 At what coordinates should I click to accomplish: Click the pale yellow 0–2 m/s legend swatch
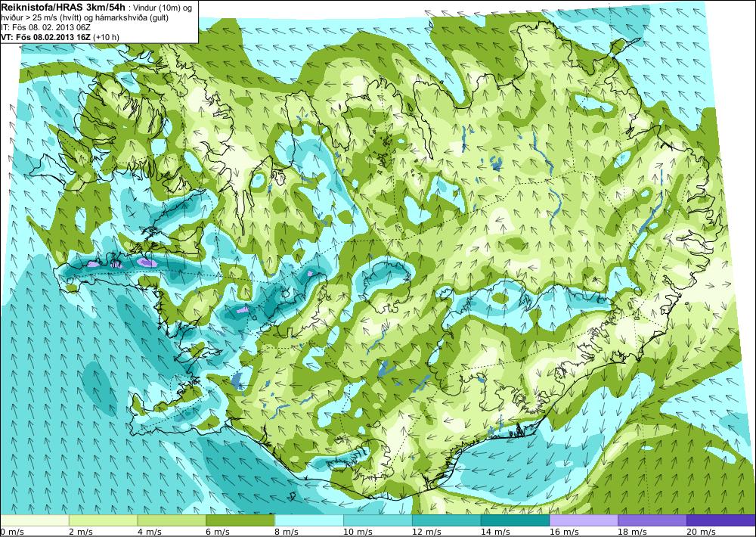[x=34, y=520]
